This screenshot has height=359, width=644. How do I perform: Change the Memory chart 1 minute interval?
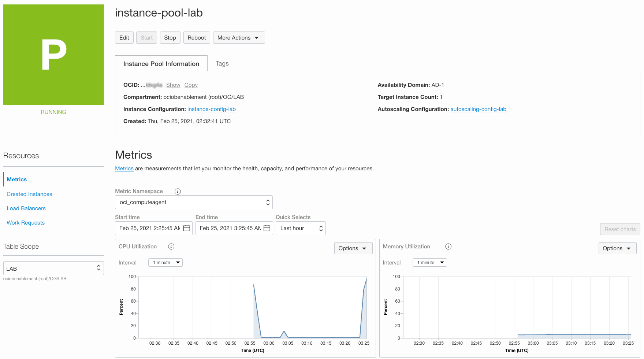coord(429,263)
